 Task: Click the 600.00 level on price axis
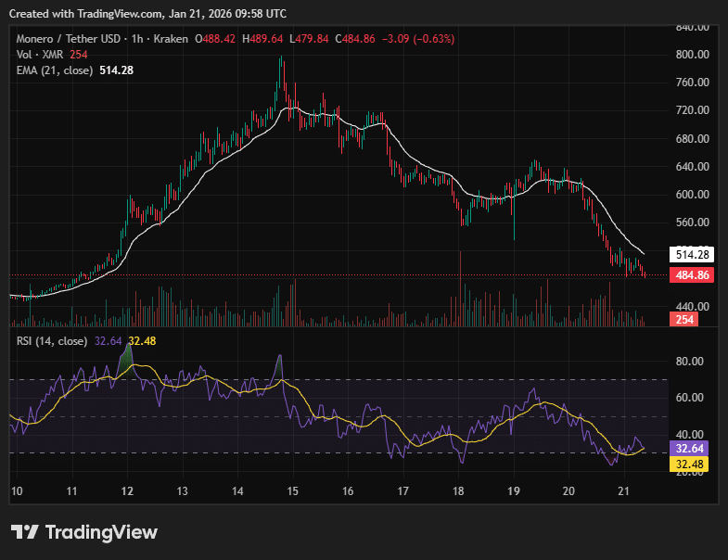[691, 195]
